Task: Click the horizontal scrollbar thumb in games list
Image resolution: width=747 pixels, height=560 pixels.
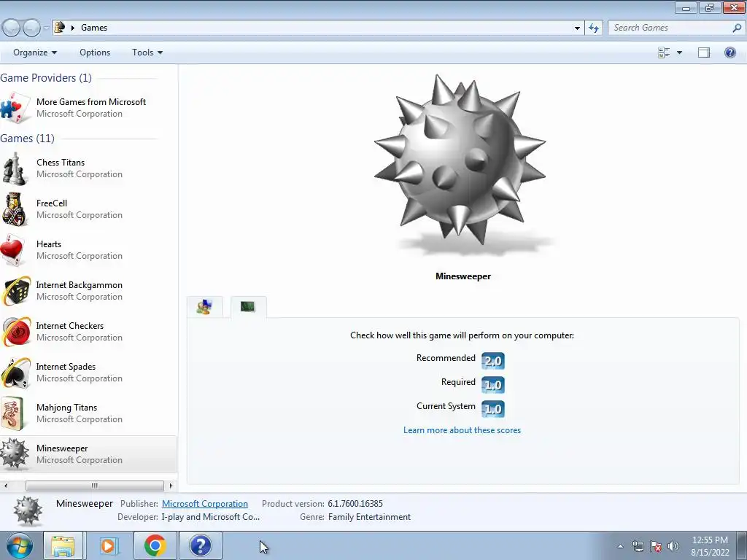Action: pyautogui.click(x=95, y=486)
